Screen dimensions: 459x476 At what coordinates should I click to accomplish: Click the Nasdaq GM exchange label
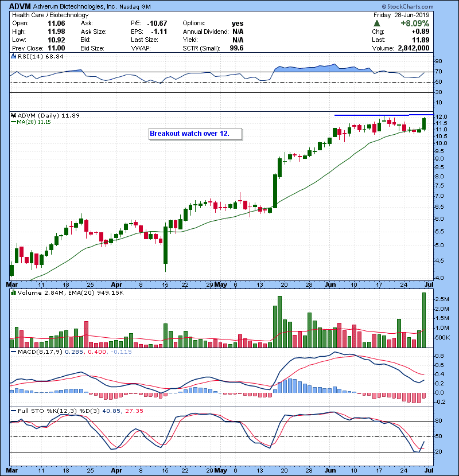click(x=135, y=7)
